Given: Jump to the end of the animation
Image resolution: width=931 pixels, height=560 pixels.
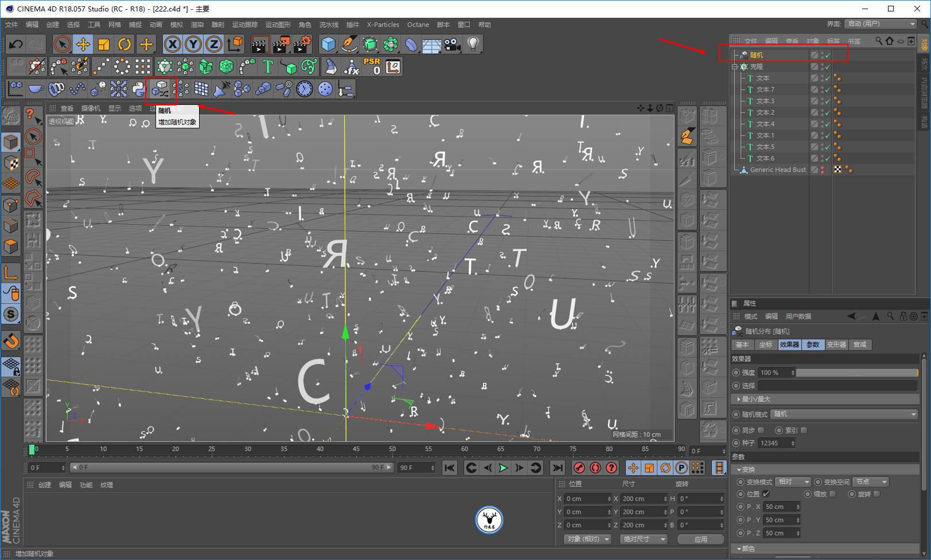Looking at the screenshot, I should click(557, 468).
